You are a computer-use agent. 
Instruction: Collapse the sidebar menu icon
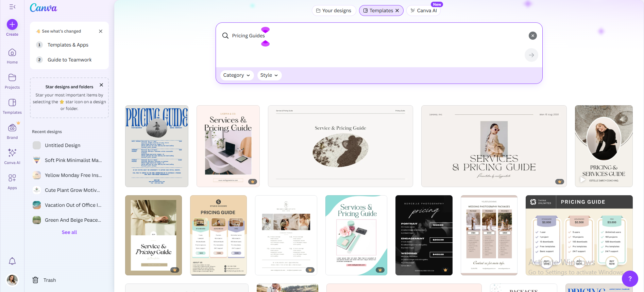(x=12, y=7)
